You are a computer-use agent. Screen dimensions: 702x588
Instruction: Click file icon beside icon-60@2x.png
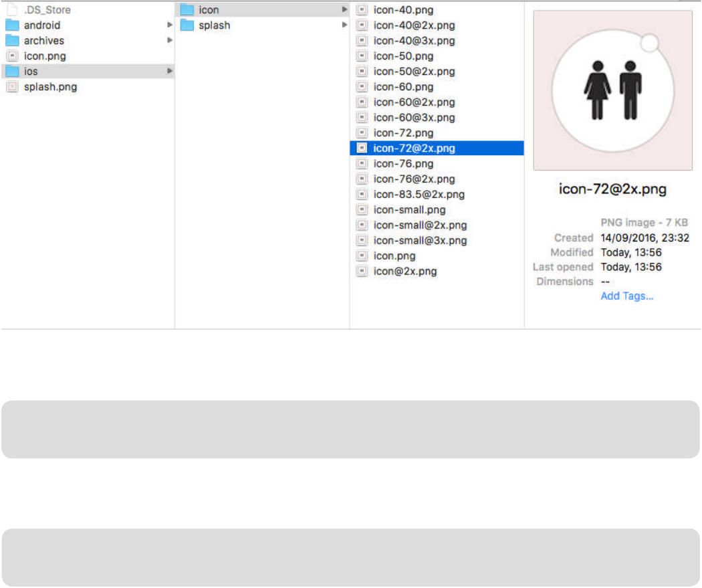pos(362,102)
